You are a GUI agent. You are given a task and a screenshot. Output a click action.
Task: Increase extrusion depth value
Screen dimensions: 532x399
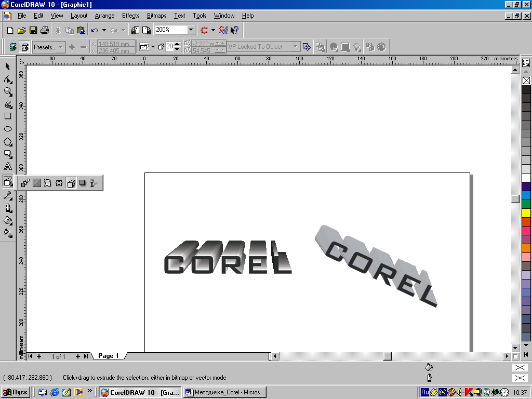coord(177,44)
